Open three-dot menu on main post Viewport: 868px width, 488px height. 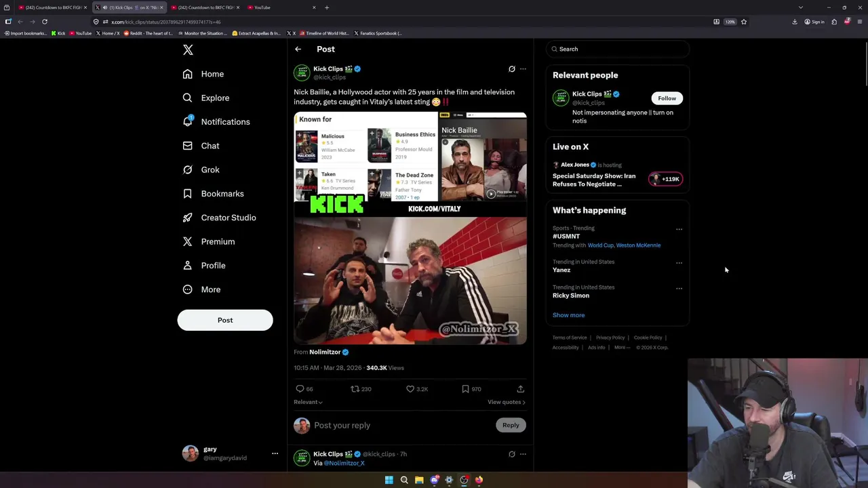click(x=523, y=69)
